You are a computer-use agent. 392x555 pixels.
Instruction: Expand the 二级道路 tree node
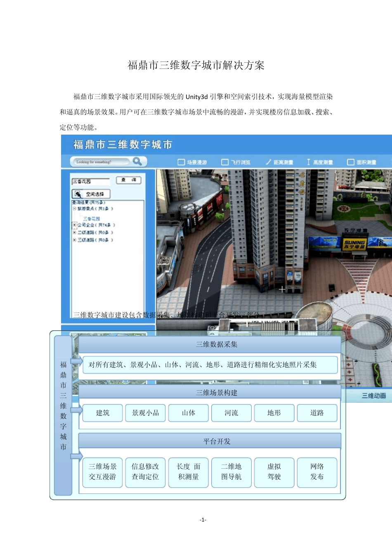(75, 232)
